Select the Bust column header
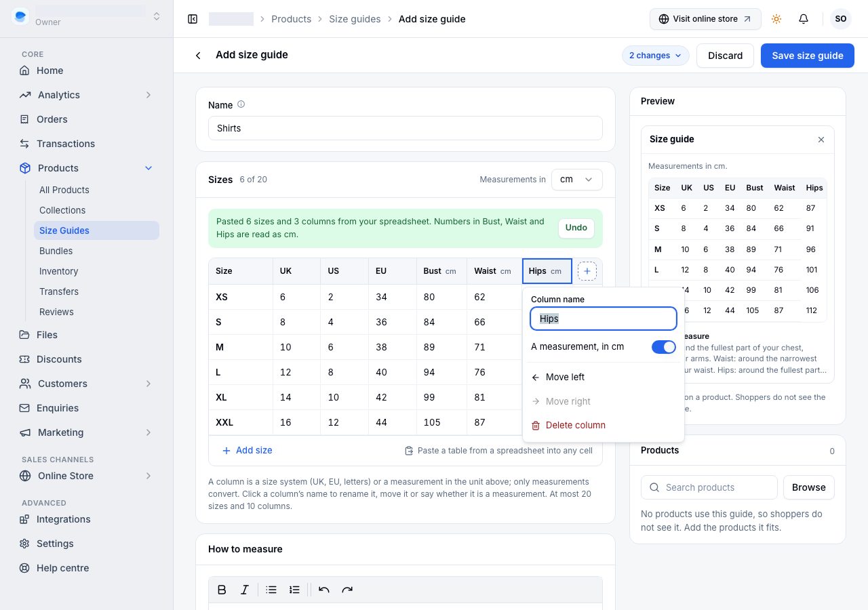The height and width of the screenshot is (610, 868). [x=441, y=271]
